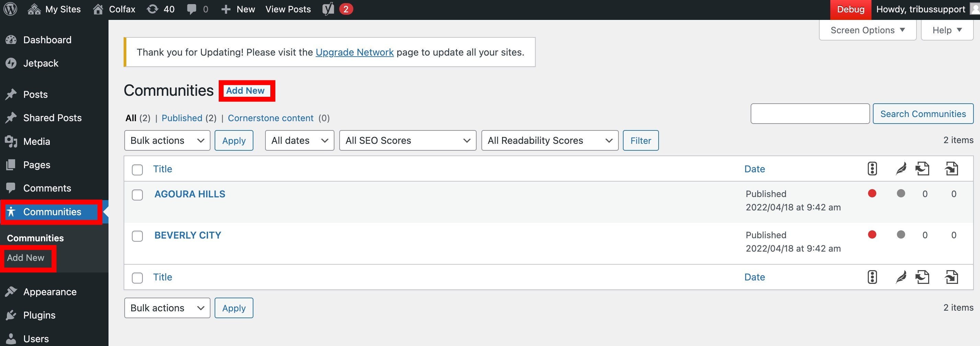Open Jetpack from sidebar
980x346 pixels.
point(41,63)
